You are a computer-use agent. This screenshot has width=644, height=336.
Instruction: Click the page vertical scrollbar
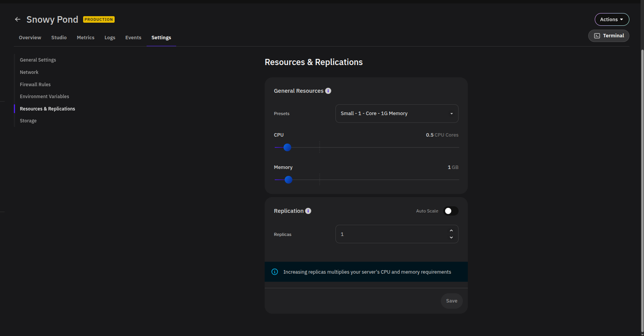click(642, 191)
